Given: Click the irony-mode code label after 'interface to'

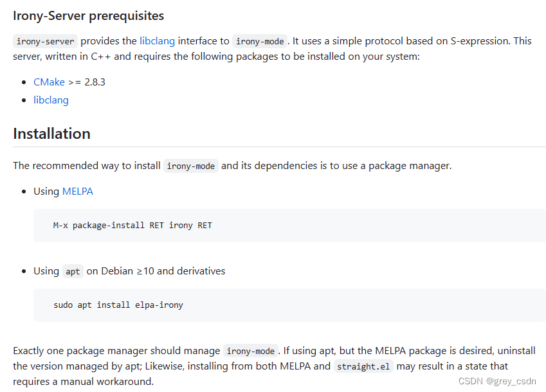Looking at the screenshot, I should pyautogui.click(x=260, y=41).
